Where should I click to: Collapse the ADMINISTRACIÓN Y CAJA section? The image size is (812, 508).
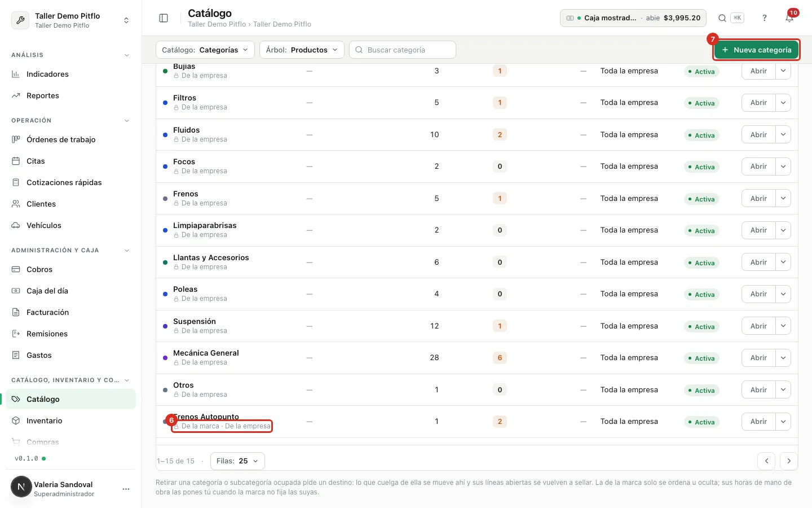(x=127, y=251)
